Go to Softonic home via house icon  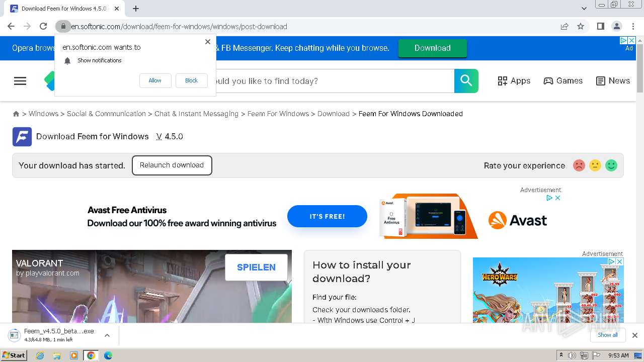(x=16, y=114)
